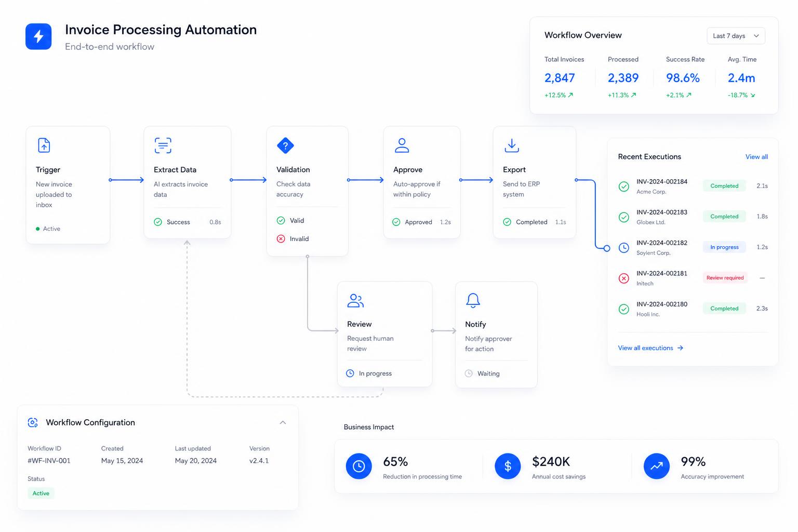Select the Trigger node upload file icon
798x532 pixels.
[44, 145]
